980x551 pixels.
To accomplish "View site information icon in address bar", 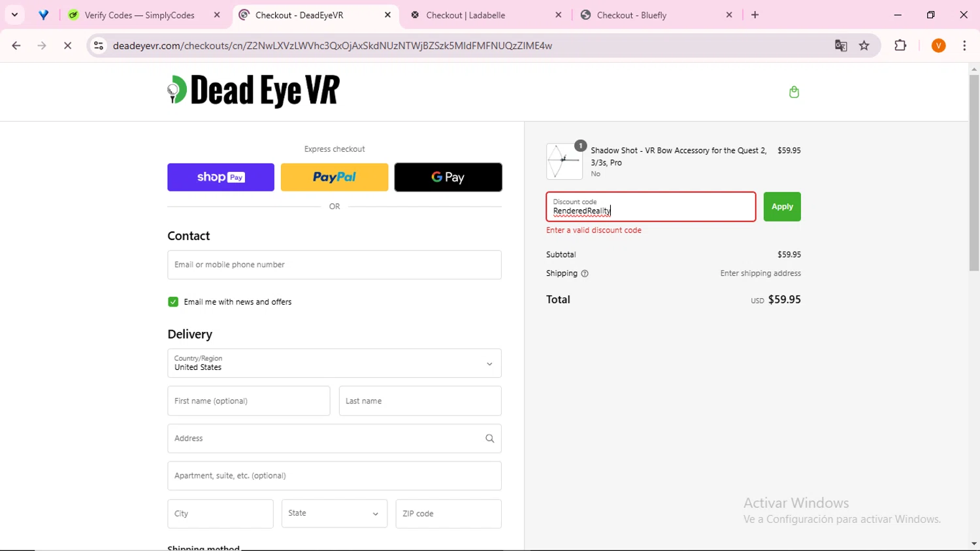I will pos(99,46).
